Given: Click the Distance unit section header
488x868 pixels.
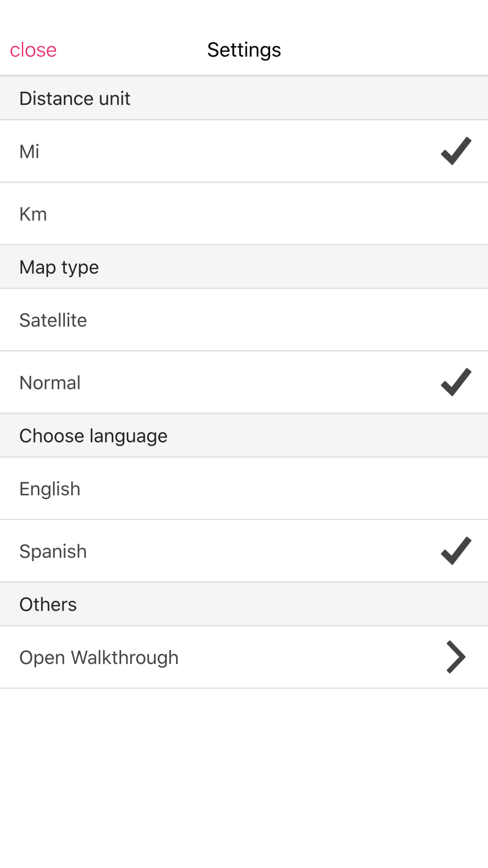Looking at the screenshot, I should click(75, 99).
